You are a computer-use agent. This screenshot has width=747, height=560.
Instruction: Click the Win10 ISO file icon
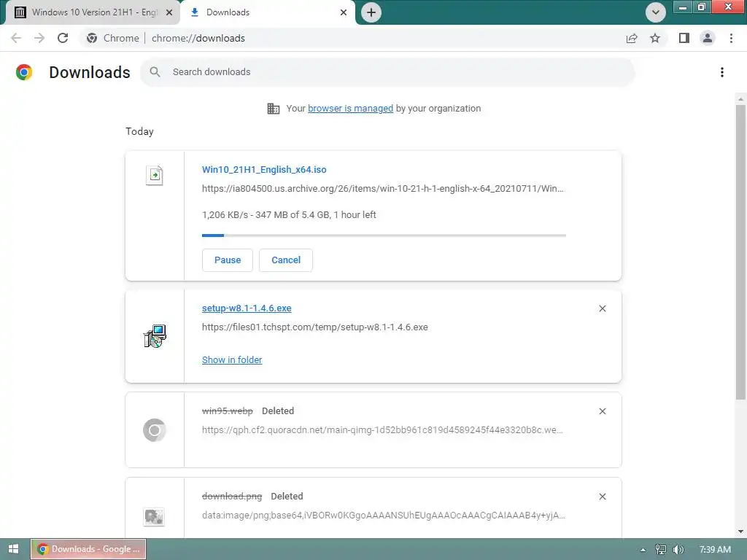(155, 176)
